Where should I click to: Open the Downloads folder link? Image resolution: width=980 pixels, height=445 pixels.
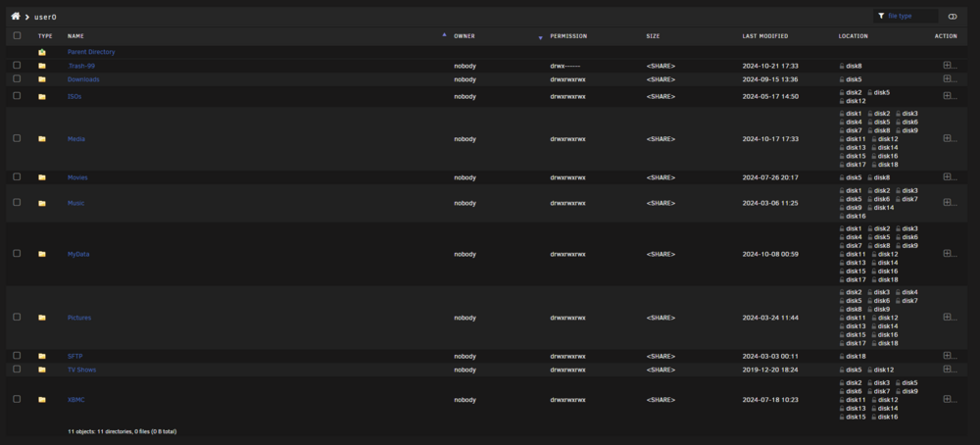pos(83,79)
